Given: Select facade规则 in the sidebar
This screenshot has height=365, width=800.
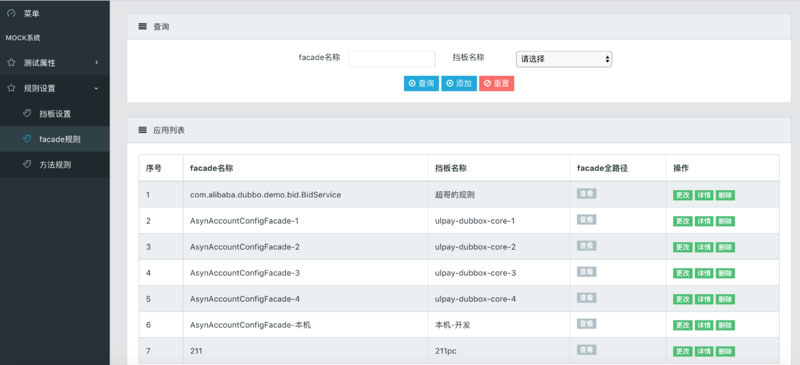Looking at the screenshot, I should pyautogui.click(x=55, y=139).
